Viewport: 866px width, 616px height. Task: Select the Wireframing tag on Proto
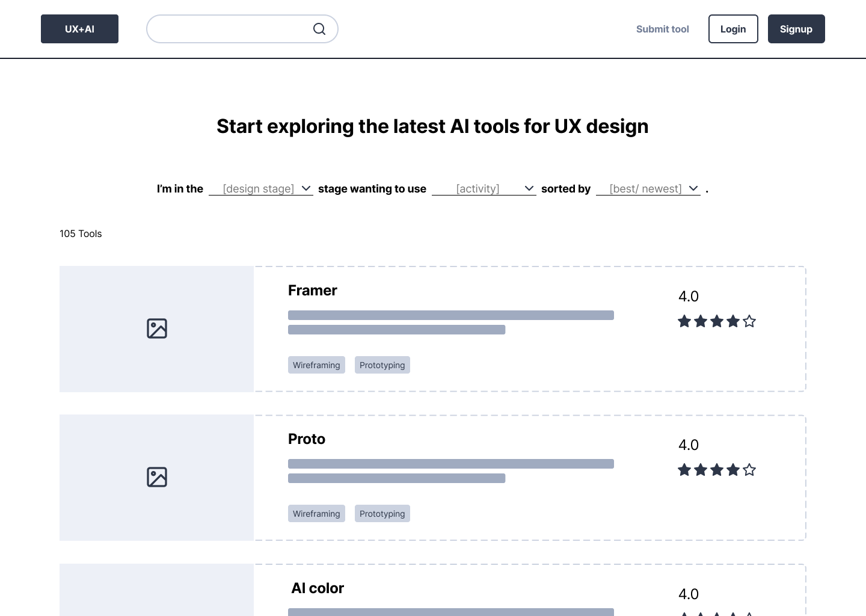point(316,513)
